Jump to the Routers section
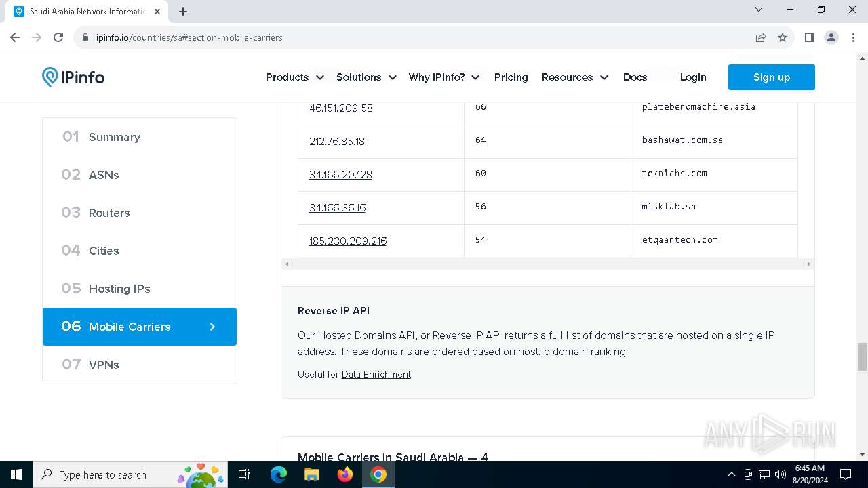The width and height of the screenshot is (868, 488). point(140,213)
